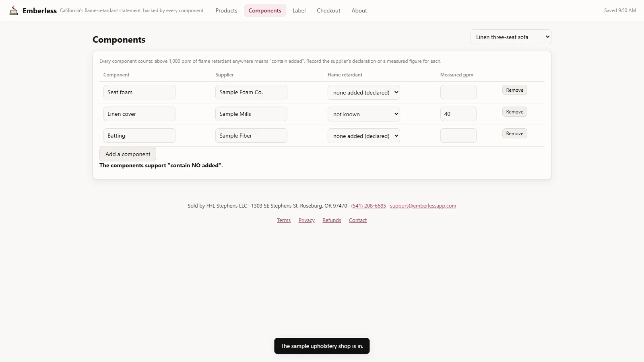Click the Sample Foam Co. supplier field
The image size is (644, 362).
251,92
